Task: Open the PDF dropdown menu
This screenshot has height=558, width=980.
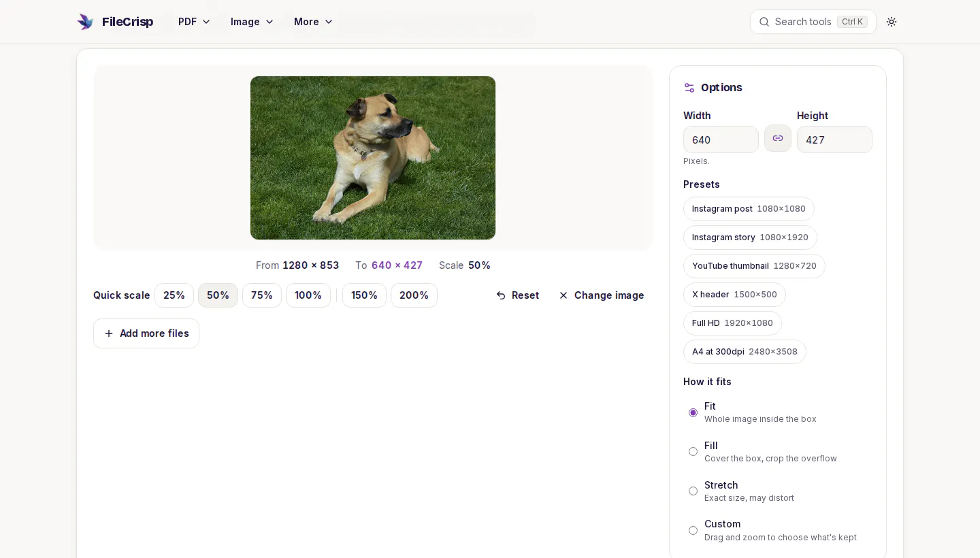Action: coord(195,22)
